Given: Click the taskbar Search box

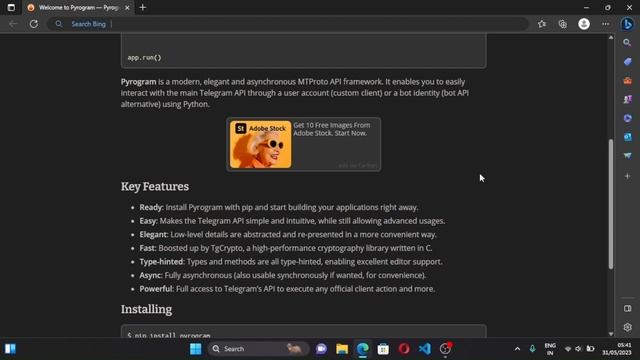Looking at the screenshot, I should click(258, 349).
